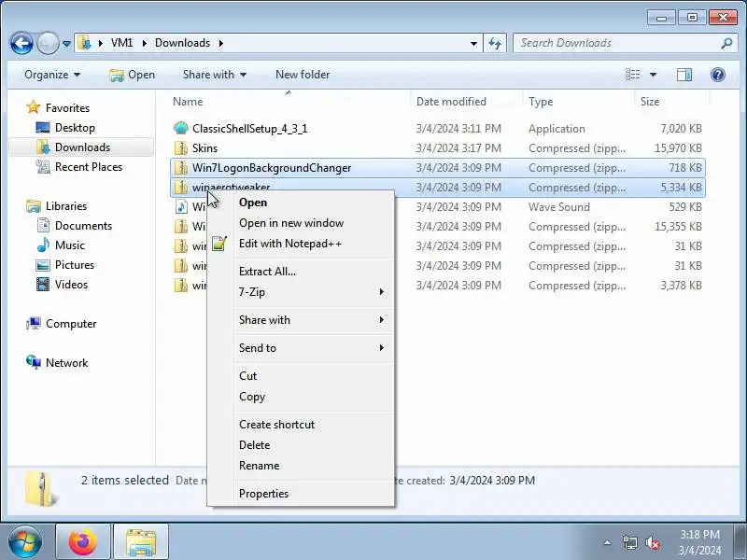
Task: Expand the Send to submenu
Action: 301,348
